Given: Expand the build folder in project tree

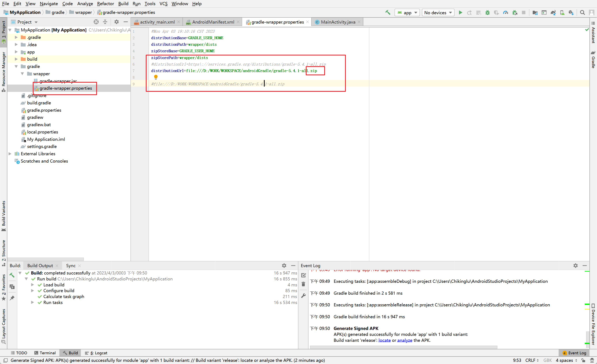Looking at the screenshot, I should pos(16,59).
